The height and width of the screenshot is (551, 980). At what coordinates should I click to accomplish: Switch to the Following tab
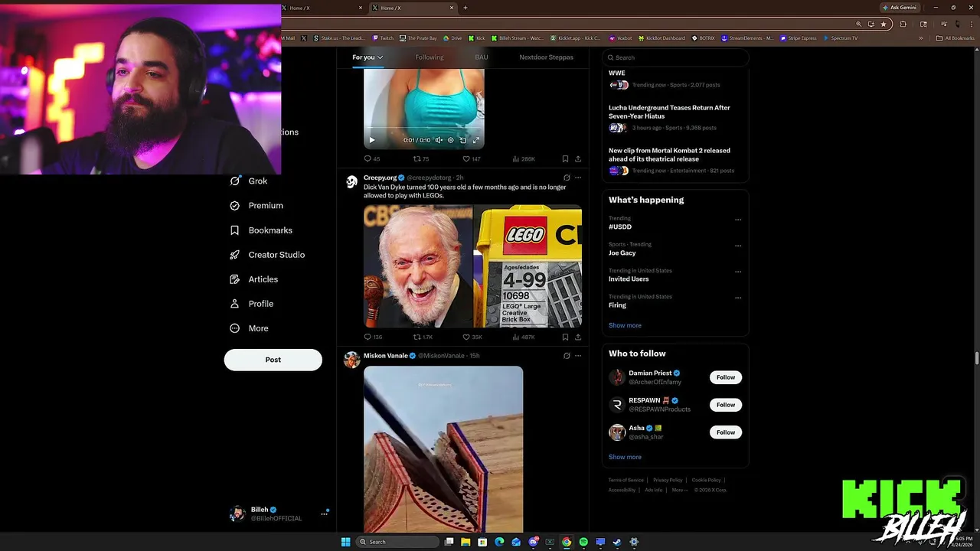coord(430,57)
